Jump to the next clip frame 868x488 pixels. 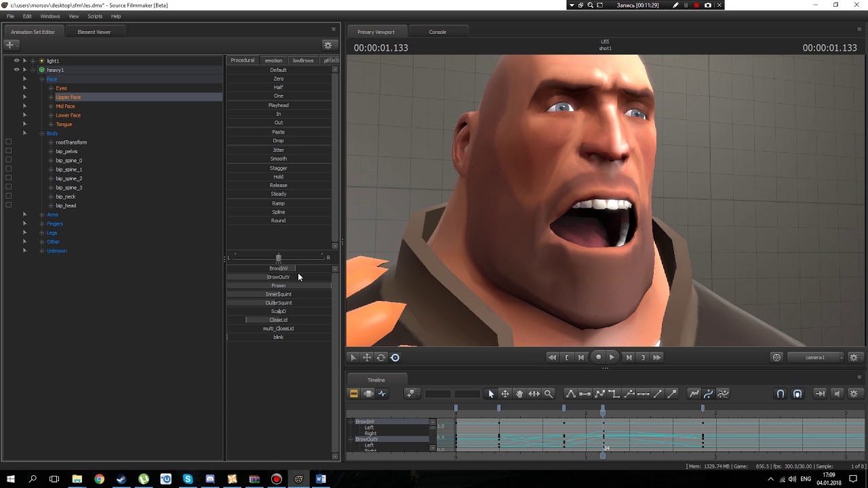tap(629, 357)
